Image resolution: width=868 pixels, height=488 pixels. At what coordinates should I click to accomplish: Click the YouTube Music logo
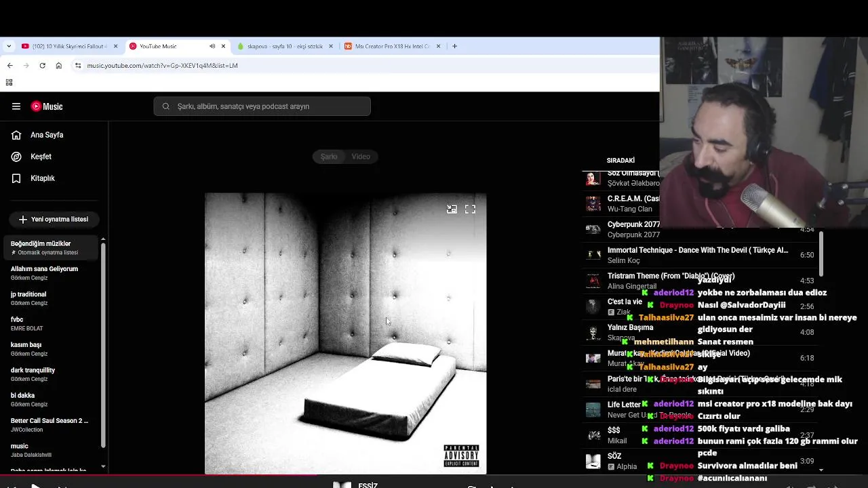47,106
